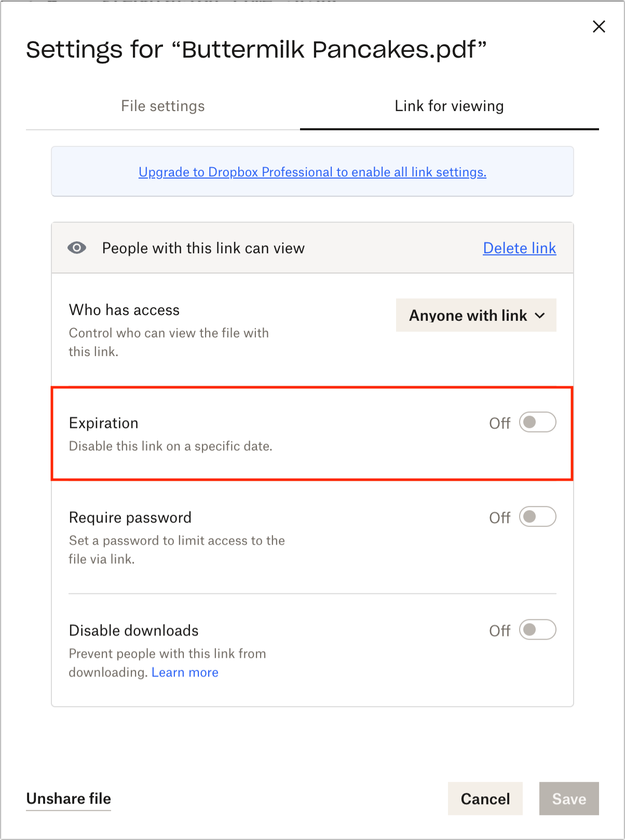Click the Expiration setting label
625x840 pixels.
[x=104, y=423]
